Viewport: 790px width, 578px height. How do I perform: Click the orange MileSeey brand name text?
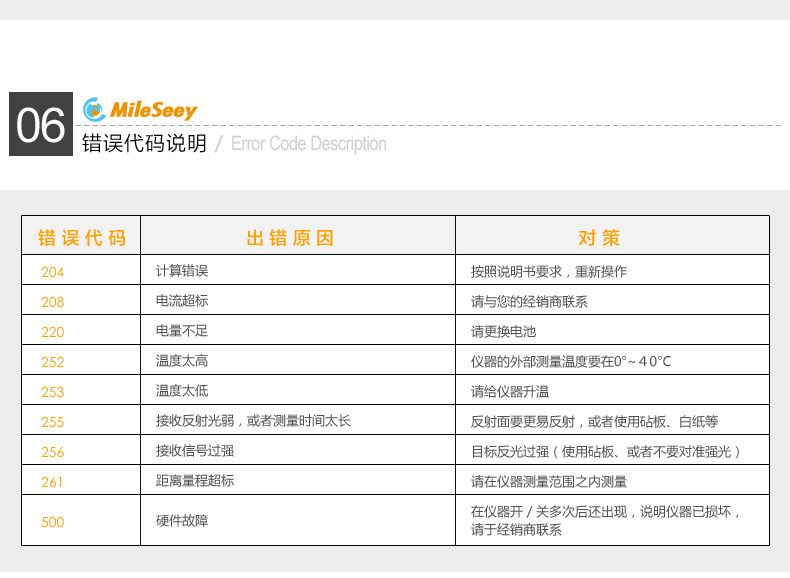(153, 110)
